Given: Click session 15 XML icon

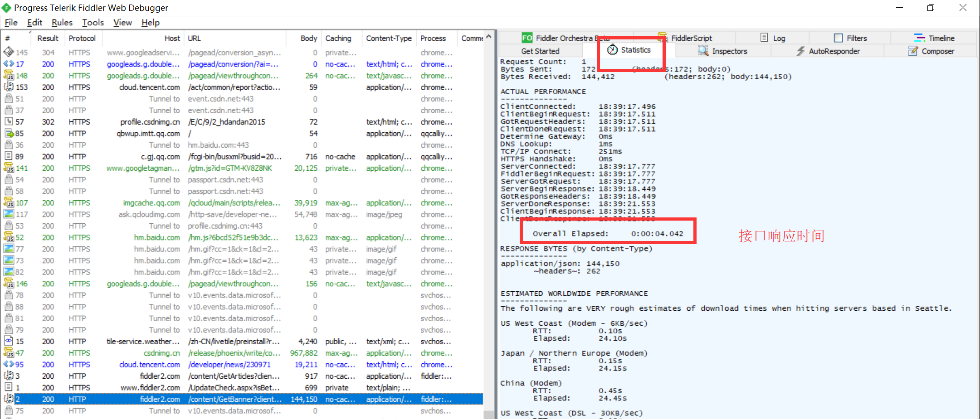Looking at the screenshot, I should point(9,341).
